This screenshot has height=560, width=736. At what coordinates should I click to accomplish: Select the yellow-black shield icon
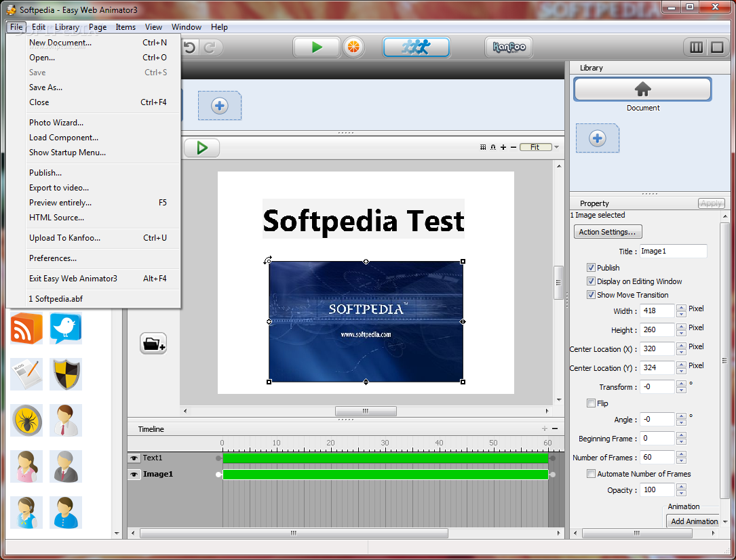(x=66, y=374)
